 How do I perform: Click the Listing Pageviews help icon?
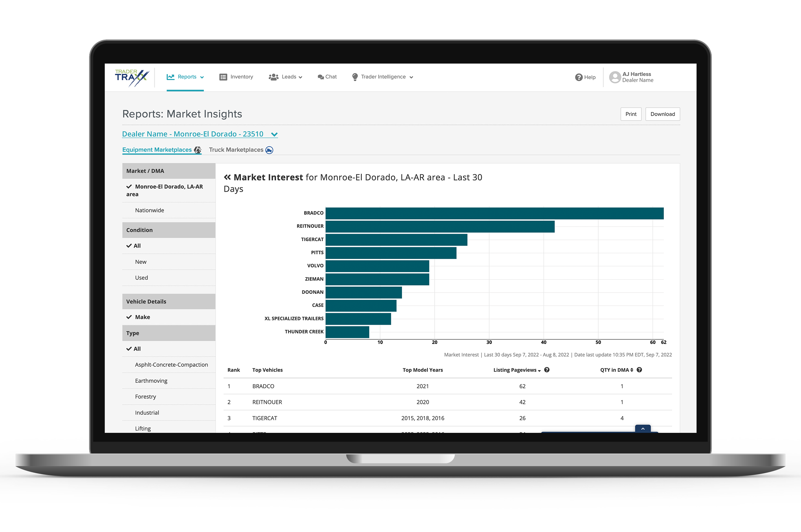[547, 370]
